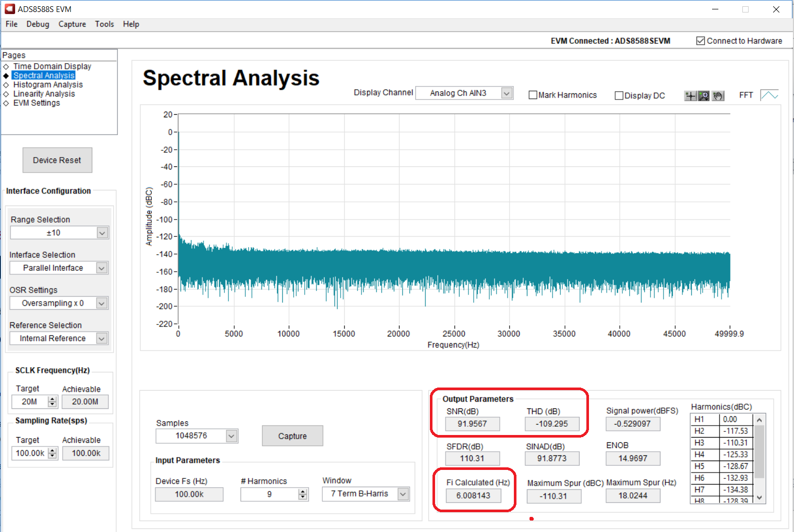Click the Sampling Rate Achievable value 100.00k
794x532 pixels.
click(x=86, y=453)
